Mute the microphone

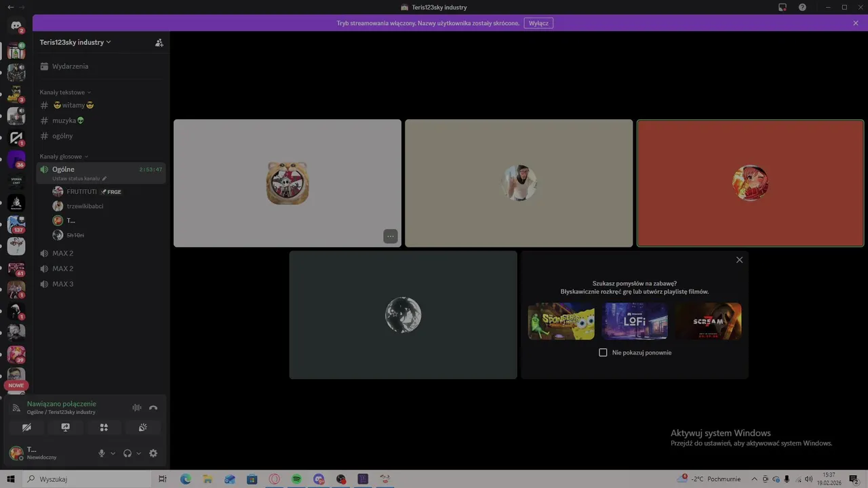[x=102, y=453]
